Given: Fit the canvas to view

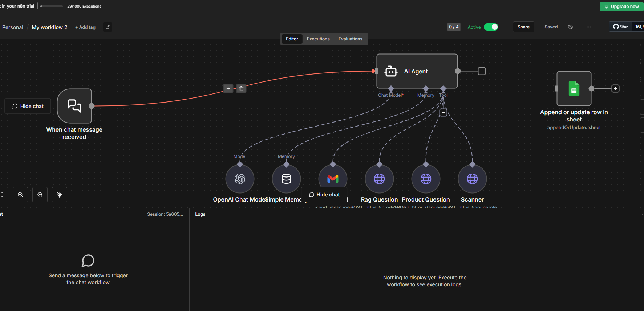Looking at the screenshot, I should 2,195.
